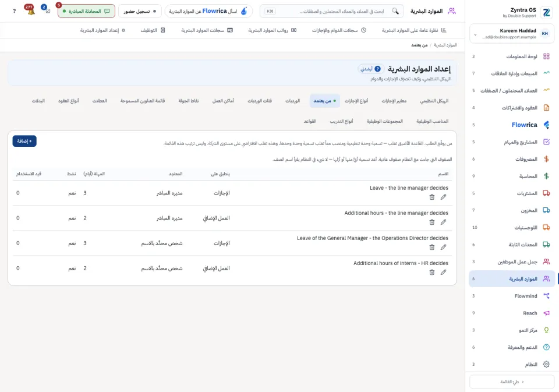Click the أرشدني guide me button
The width and height of the screenshot is (559, 392).
[371, 69]
